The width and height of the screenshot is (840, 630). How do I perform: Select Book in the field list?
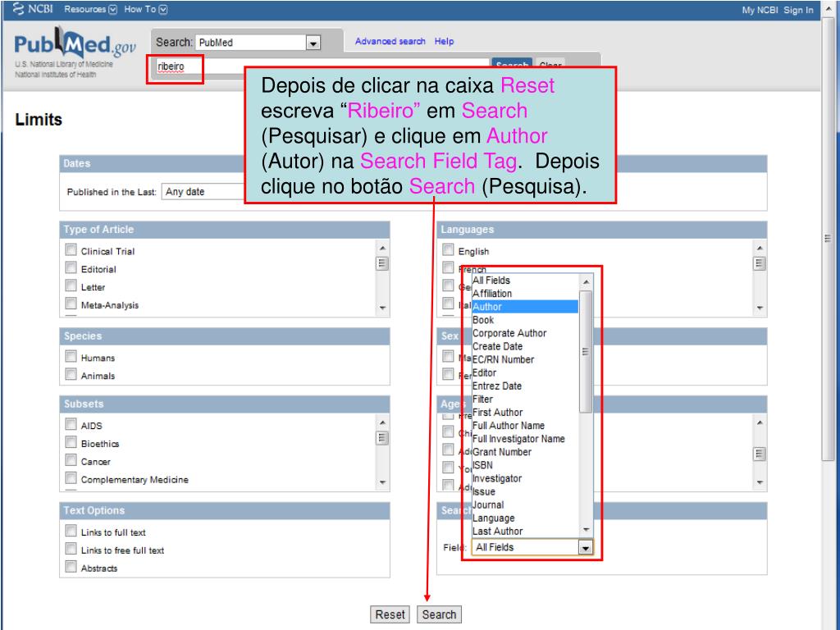tap(524, 320)
